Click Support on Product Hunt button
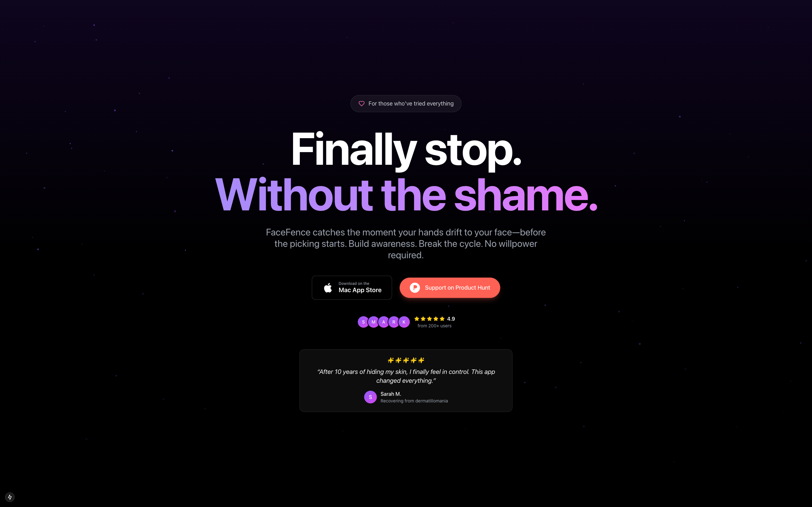The height and width of the screenshot is (507, 812). (450, 288)
